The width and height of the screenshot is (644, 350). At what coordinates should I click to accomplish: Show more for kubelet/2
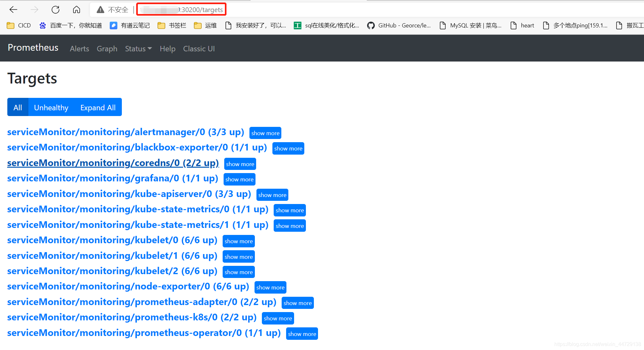tap(239, 272)
